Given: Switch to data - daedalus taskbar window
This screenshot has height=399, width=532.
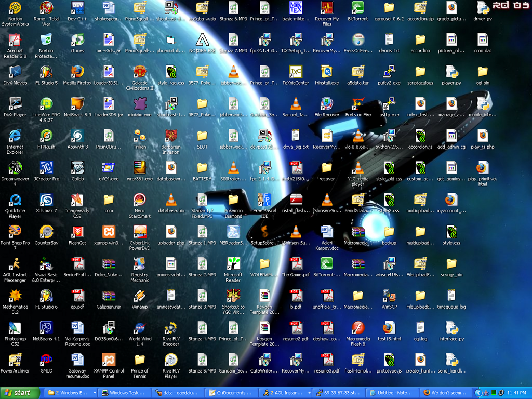Looking at the screenshot, I should coord(179,393).
